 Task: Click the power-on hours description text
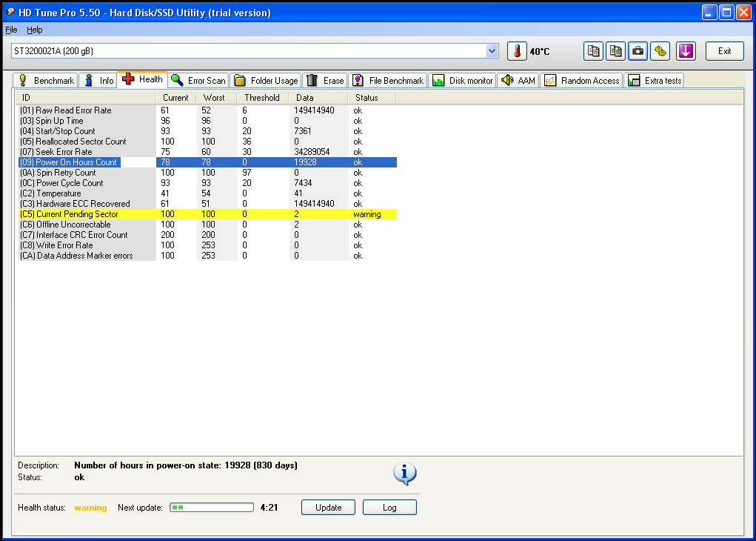click(x=186, y=465)
